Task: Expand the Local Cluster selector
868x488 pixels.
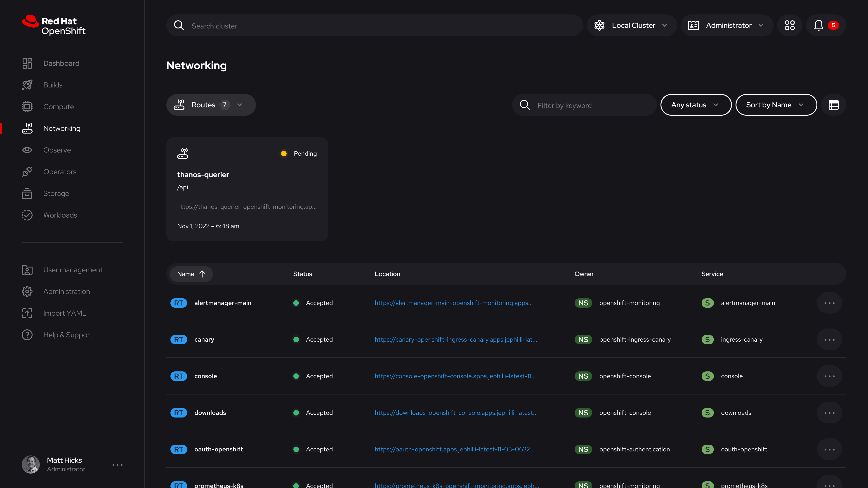Action: 632,25
